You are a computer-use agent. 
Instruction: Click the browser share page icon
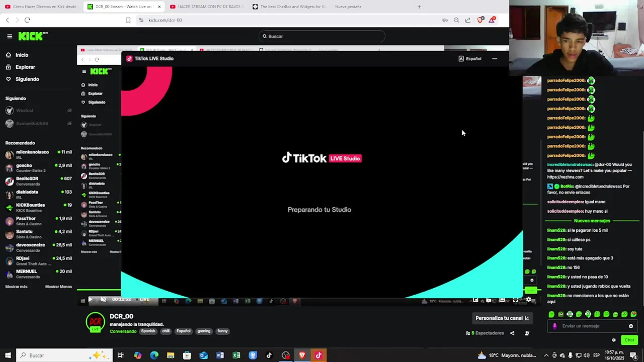468,20
